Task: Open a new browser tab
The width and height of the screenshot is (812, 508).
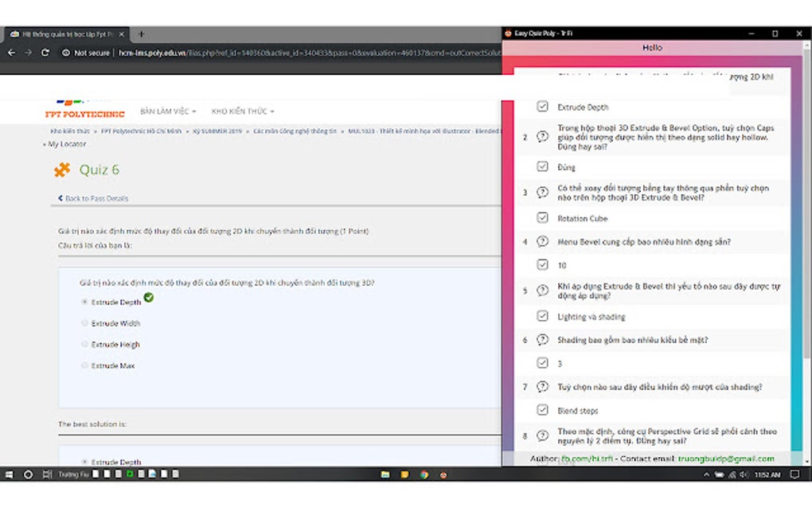Action: (x=140, y=34)
